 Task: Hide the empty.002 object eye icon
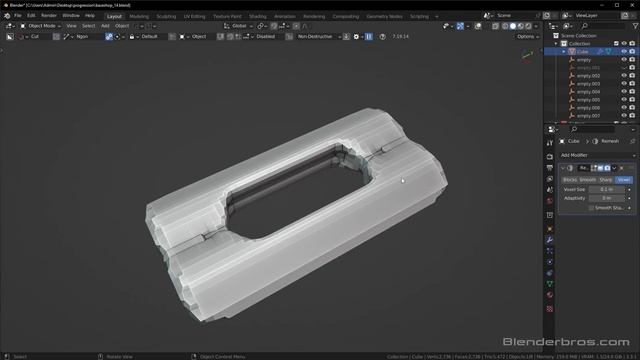(x=624, y=76)
